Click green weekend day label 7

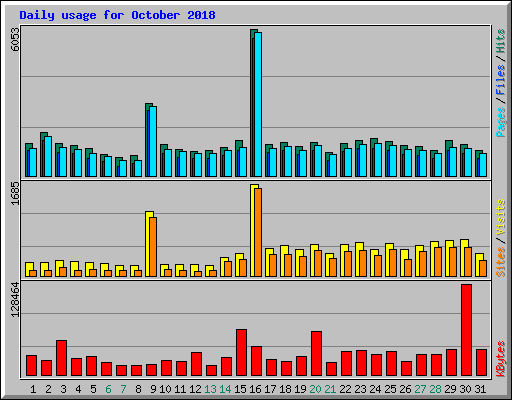tap(123, 389)
